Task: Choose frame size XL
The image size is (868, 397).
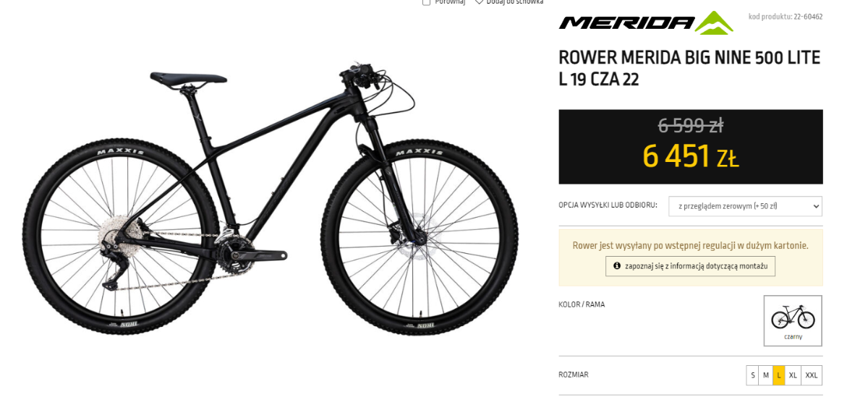Action: [793, 375]
